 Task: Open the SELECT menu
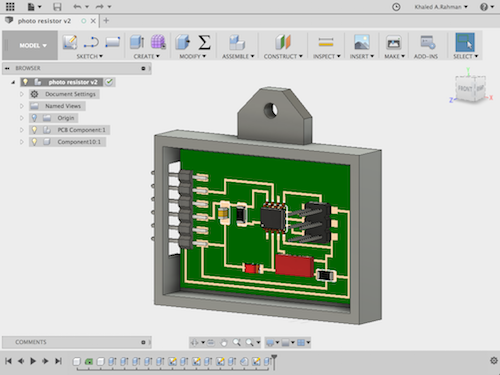[x=465, y=56]
